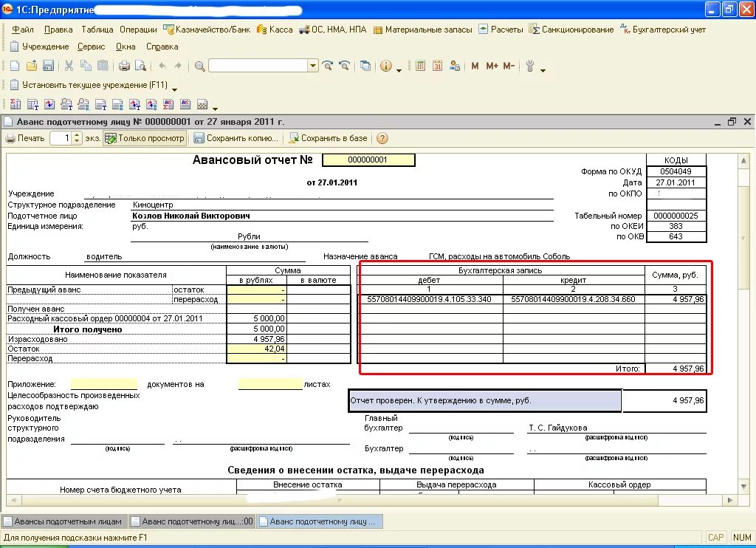Open the Правка menu
The image size is (756, 548).
coord(58,30)
